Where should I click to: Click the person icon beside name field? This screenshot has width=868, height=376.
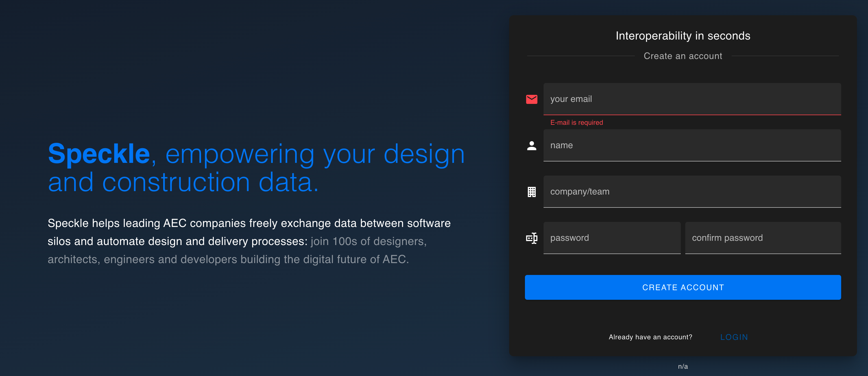[x=531, y=146]
